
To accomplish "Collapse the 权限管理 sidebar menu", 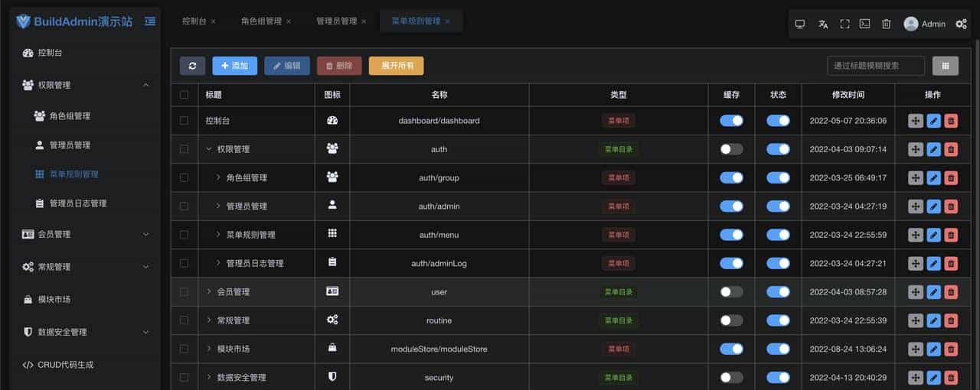I will [x=145, y=85].
